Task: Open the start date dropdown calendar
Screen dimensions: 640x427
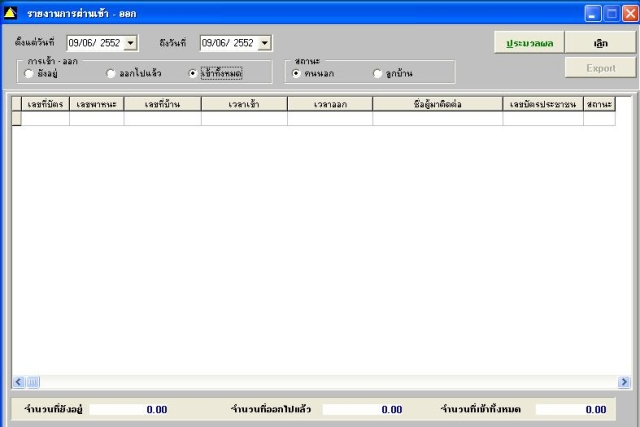Action: point(131,43)
